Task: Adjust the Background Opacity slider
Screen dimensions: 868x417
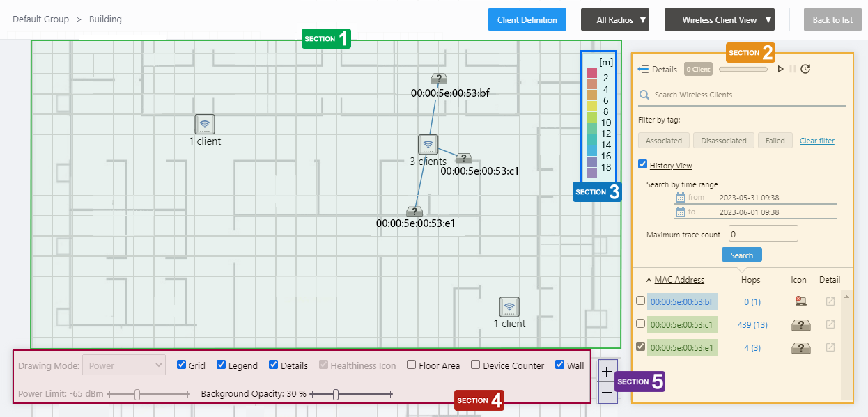Action: click(x=336, y=395)
